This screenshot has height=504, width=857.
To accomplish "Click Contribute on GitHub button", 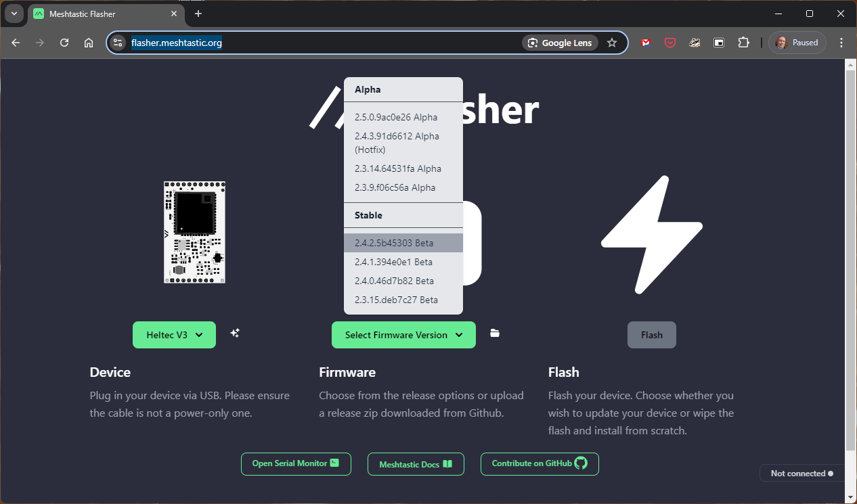I will click(540, 464).
